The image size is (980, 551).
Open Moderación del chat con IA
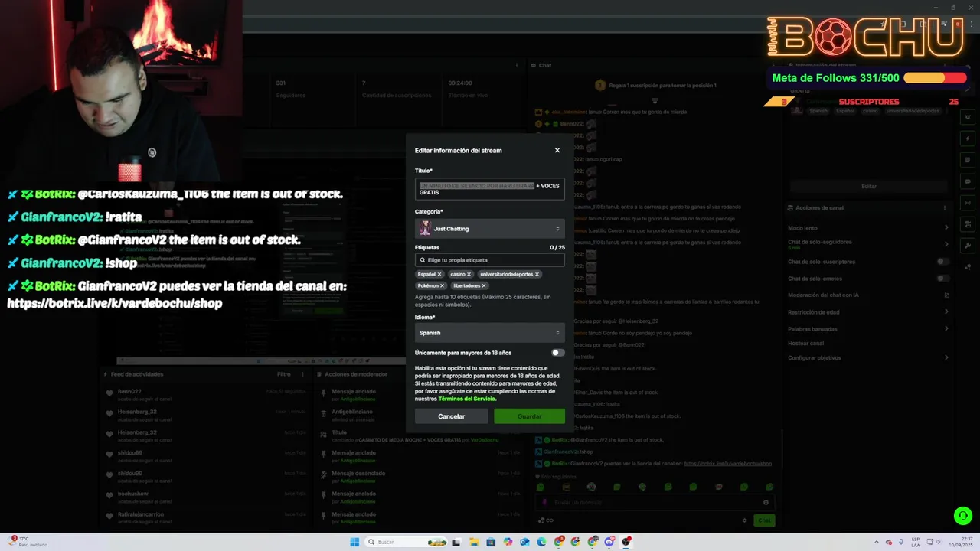click(868, 295)
